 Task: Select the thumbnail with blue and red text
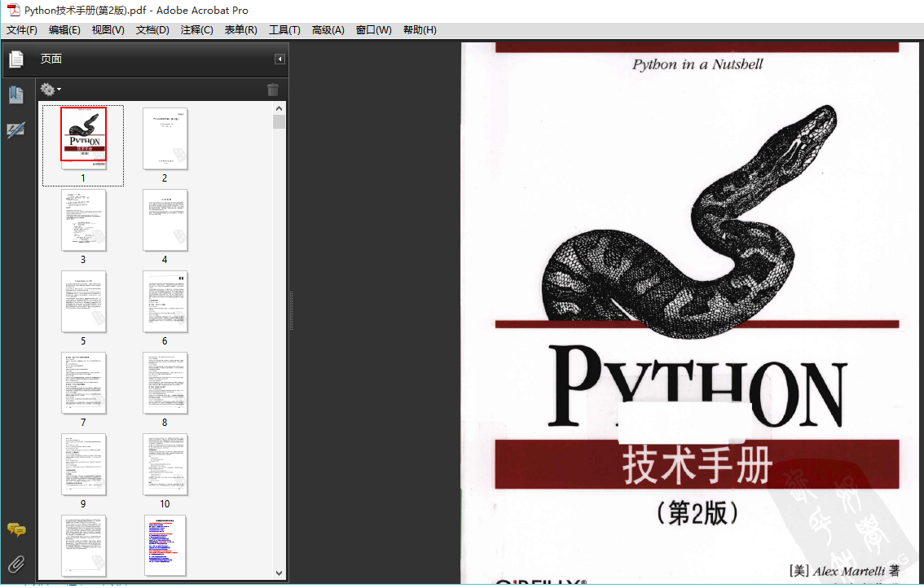[165, 546]
